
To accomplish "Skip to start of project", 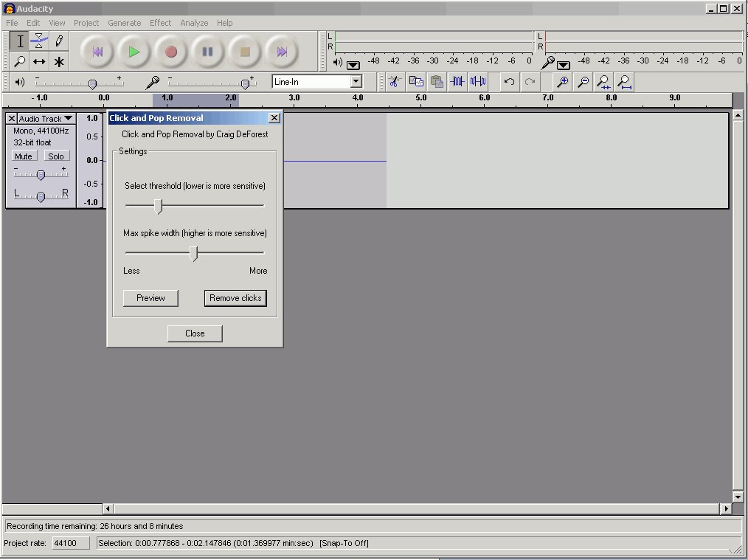I will click(97, 52).
